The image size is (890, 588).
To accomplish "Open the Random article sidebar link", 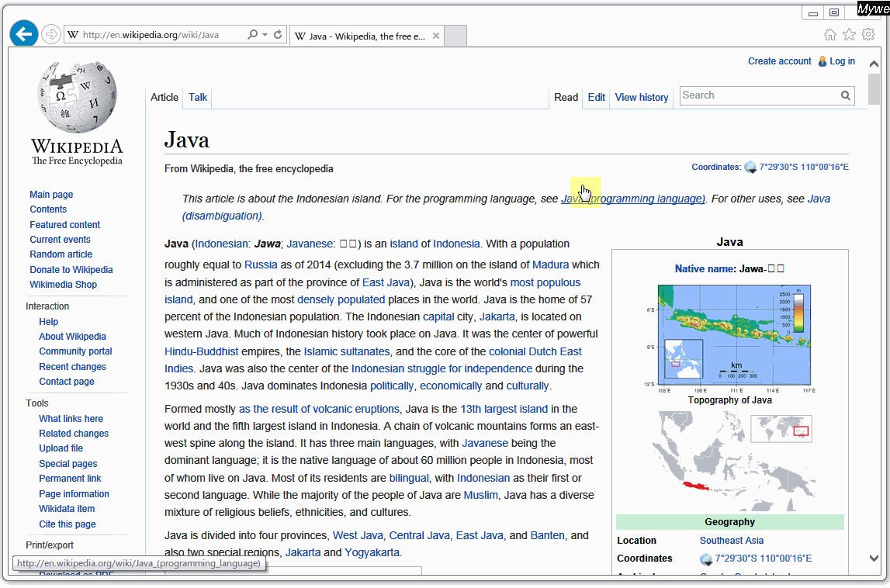I will (x=61, y=254).
